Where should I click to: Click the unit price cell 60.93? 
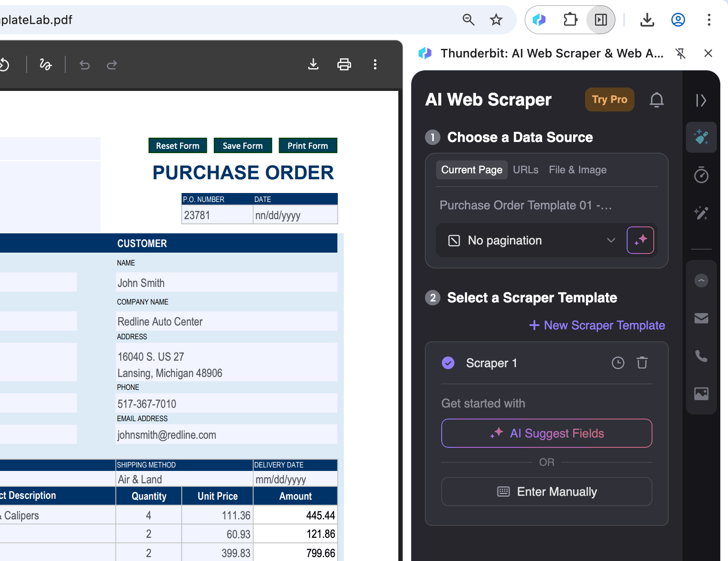click(x=217, y=534)
